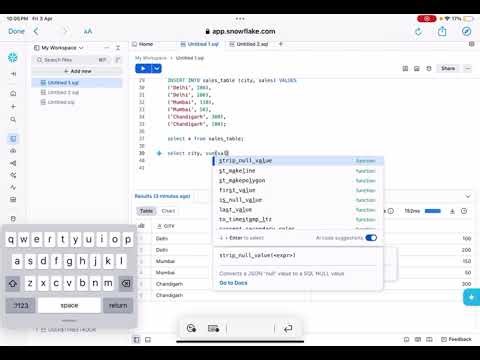
Task: Open Home from the left sidebar house icon
Action: (13, 93)
